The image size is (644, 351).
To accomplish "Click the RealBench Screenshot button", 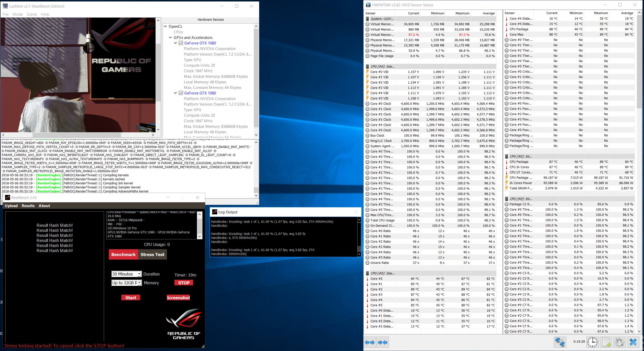I will (178, 297).
